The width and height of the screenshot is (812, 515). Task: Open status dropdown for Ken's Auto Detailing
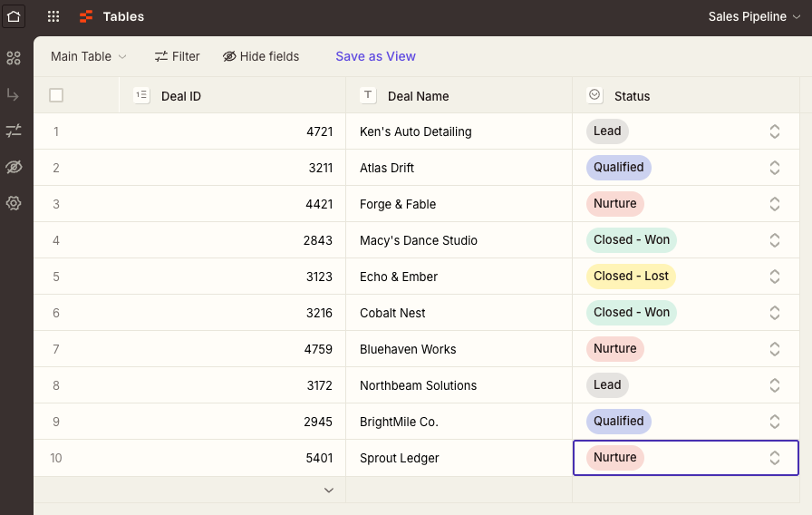(774, 131)
